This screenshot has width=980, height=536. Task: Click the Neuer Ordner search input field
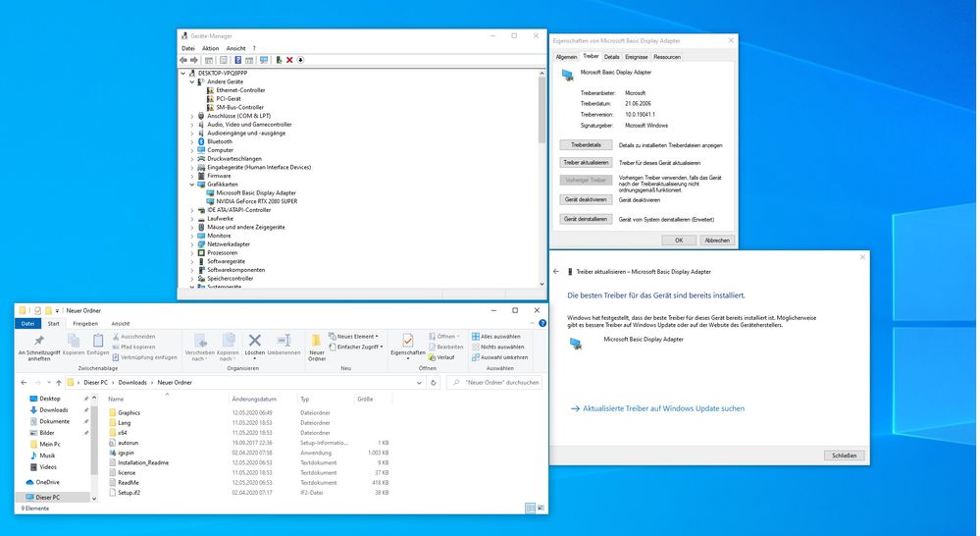pyautogui.click(x=494, y=382)
